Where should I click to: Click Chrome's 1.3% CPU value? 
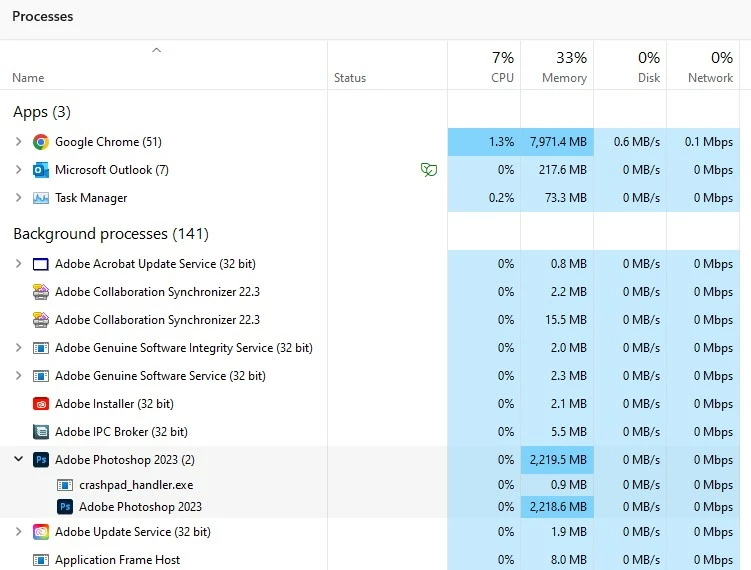(501, 142)
